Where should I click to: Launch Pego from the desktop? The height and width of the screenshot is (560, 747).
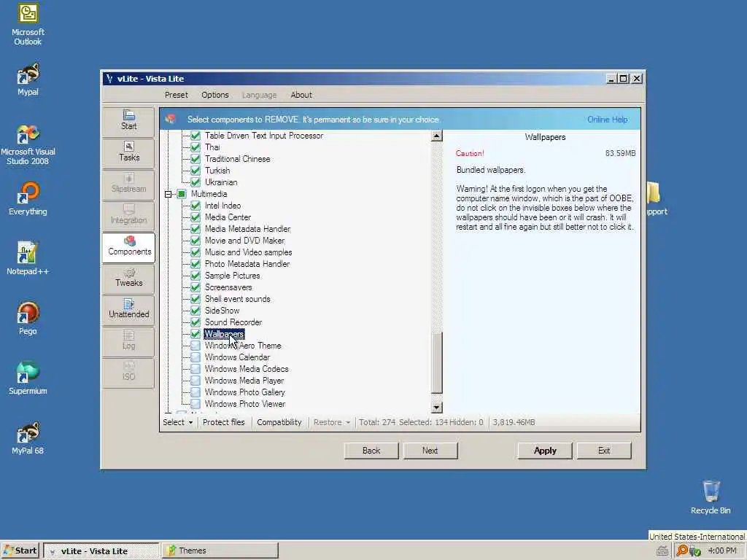pos(28,319)
